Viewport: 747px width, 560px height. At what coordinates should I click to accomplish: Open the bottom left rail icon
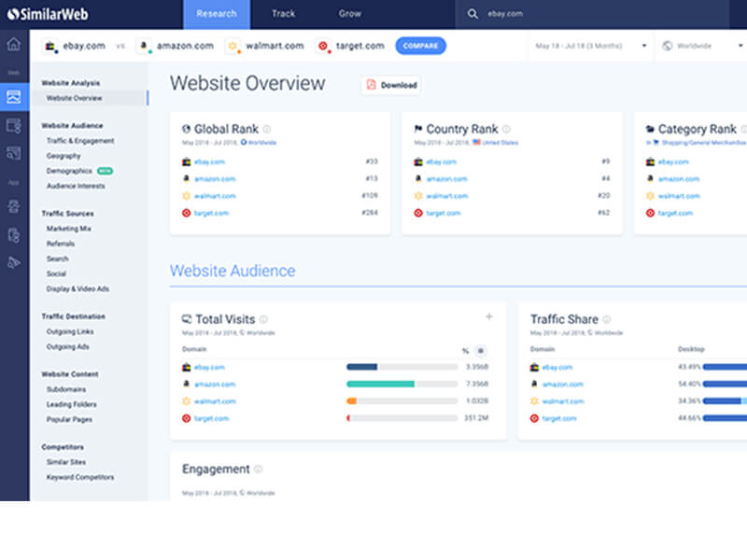tap(14, 262)
